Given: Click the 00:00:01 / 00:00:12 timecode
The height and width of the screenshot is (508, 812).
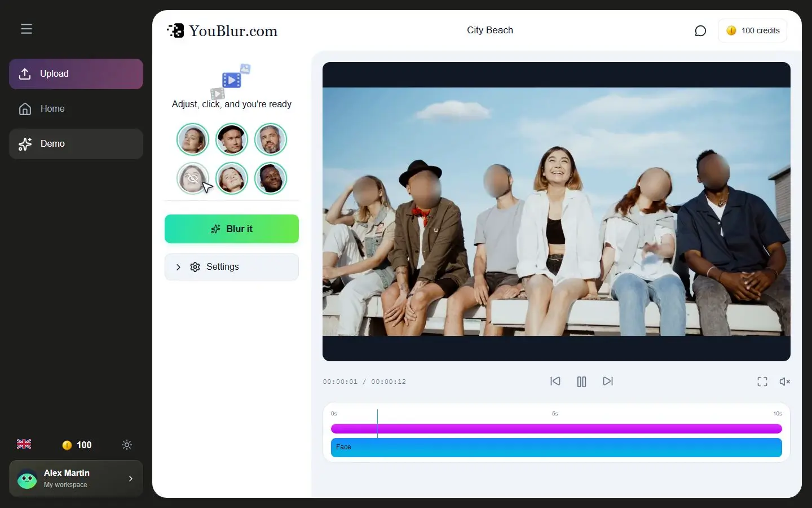Looking at the screenshot, I should 364,382.
